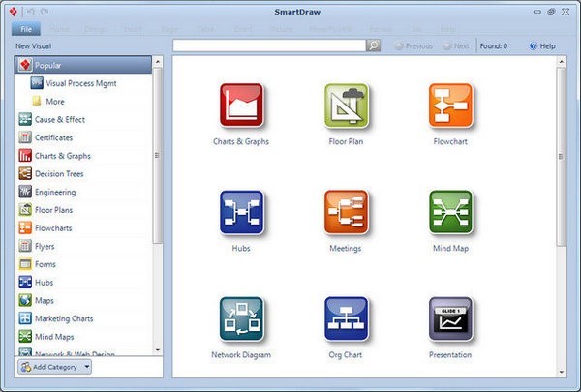Click into the template search field
The image size is (581, 392).
(268, 45)
